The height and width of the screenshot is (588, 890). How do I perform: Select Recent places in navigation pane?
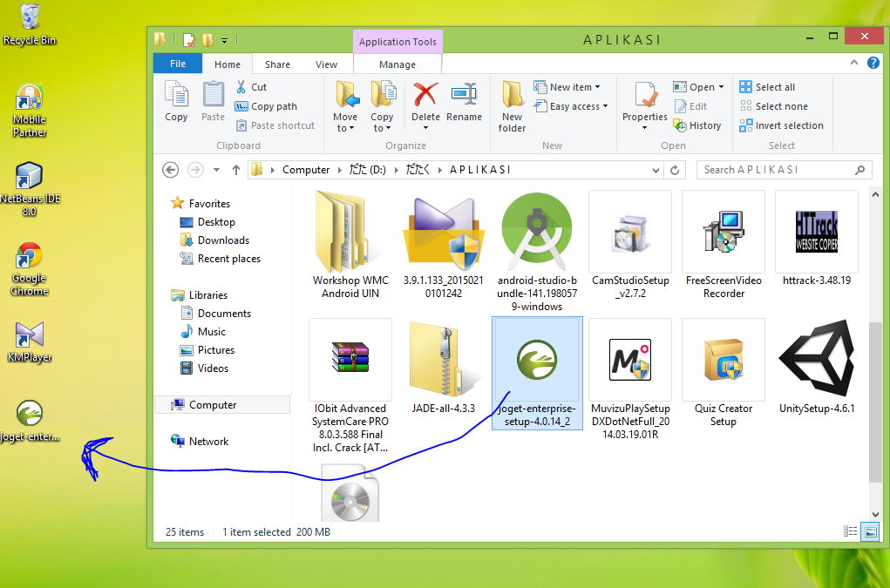point(221,258)
